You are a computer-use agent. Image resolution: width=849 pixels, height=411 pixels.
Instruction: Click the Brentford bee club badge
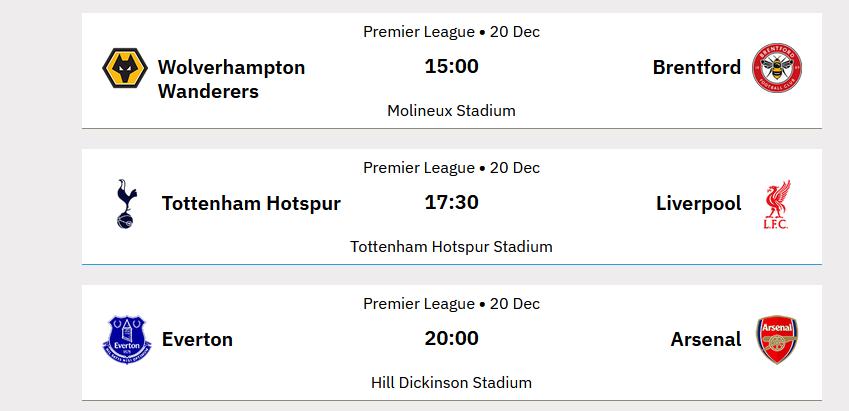click(777, 68)
